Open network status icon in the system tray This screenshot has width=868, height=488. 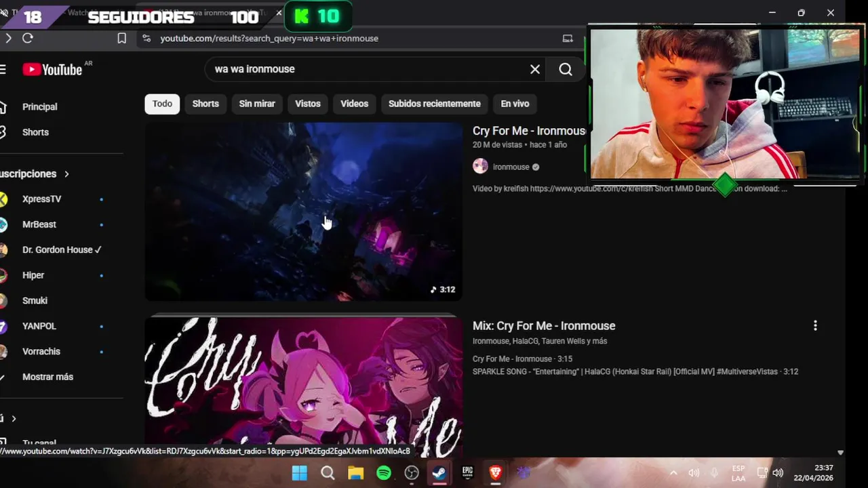click(x=762, y=473)
